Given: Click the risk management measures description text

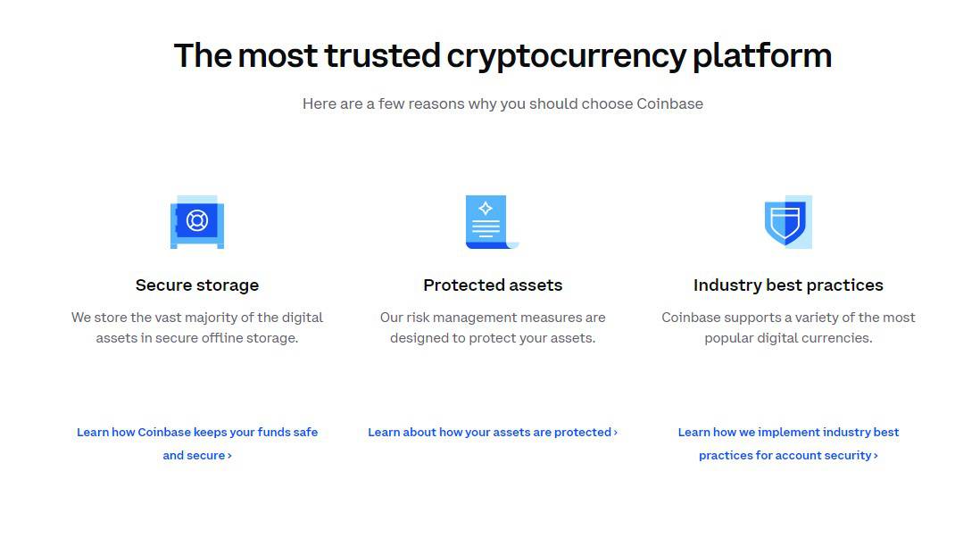Looking at the screenshot, I should tap(493, 327).
